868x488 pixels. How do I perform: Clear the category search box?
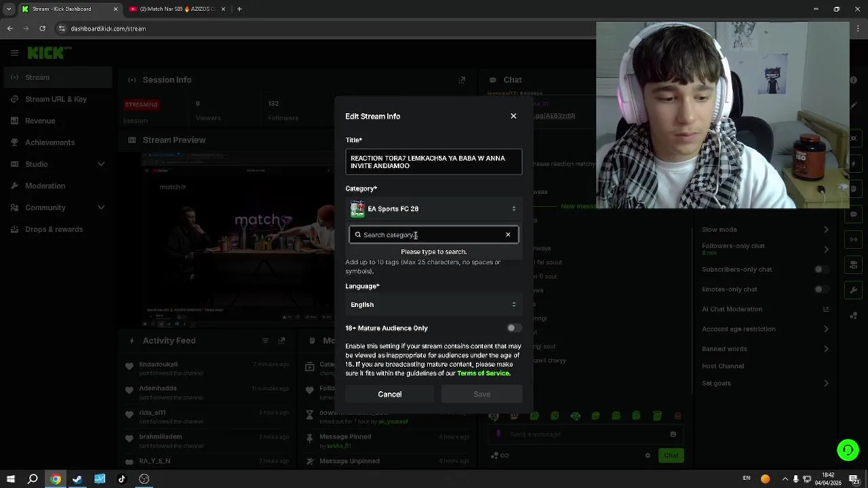click(x=508, y=235)
